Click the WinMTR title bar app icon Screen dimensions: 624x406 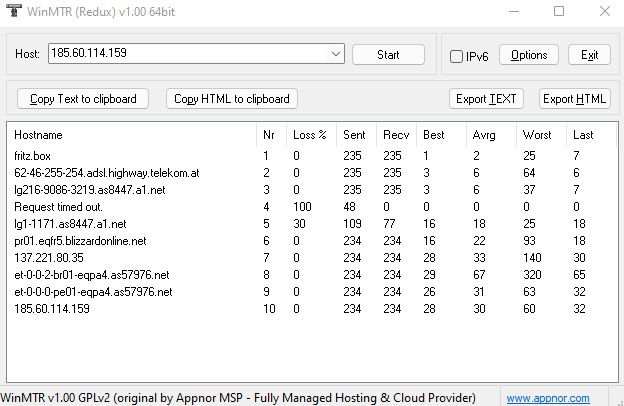[x=14, y=11]
